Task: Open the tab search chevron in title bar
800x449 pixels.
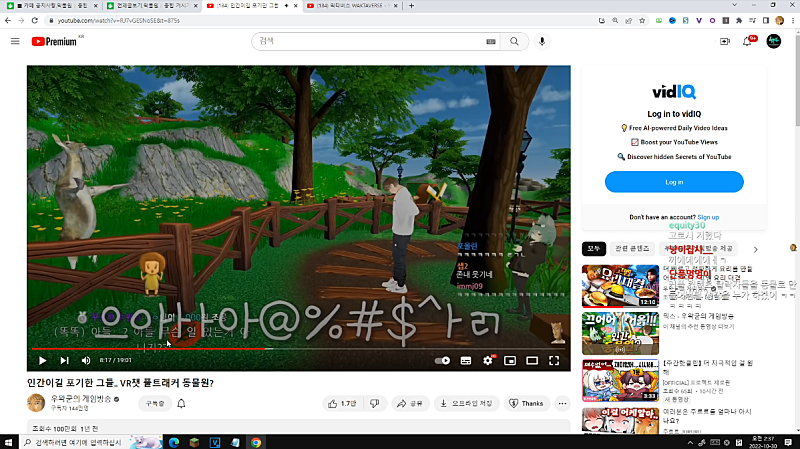Action: [x=734, y=5]
